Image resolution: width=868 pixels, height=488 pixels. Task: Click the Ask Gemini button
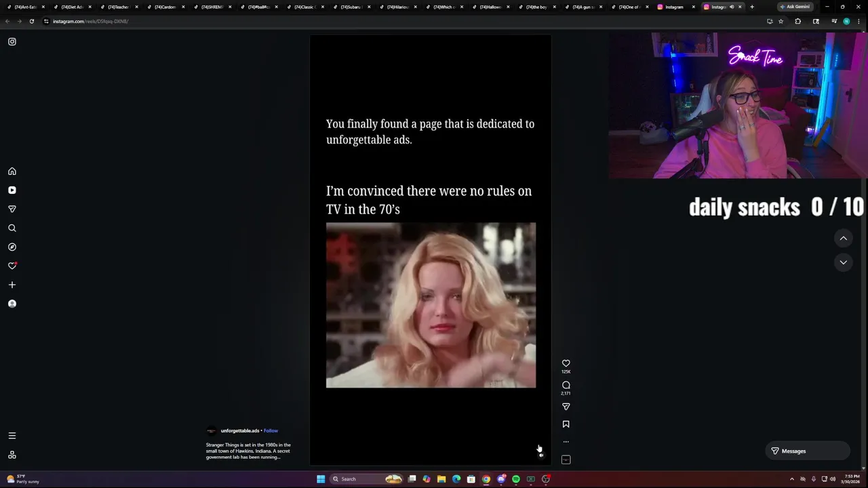click(x=795, y=7)
